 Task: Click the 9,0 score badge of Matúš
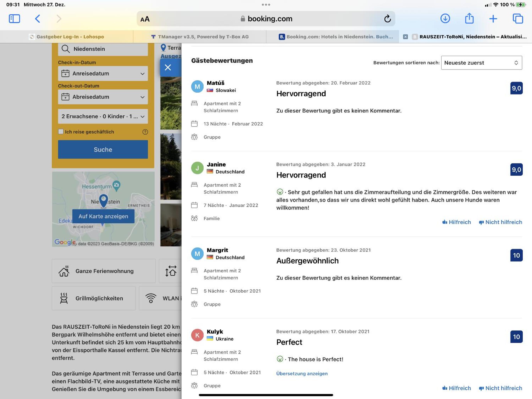(x=516, y=88)
